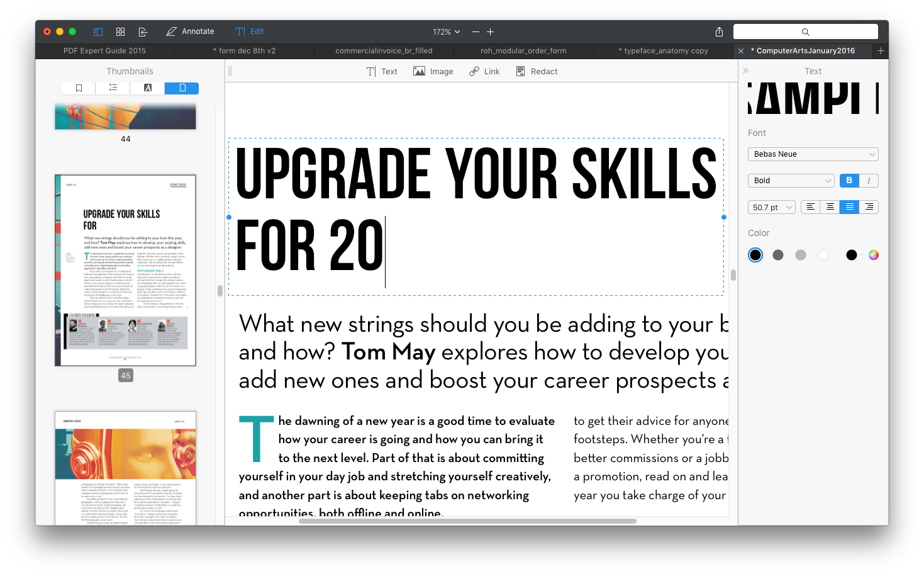The height and width of the screenshot is (576, 924).
Task: Toggle Bold formatting off
Action: point(849,180)
